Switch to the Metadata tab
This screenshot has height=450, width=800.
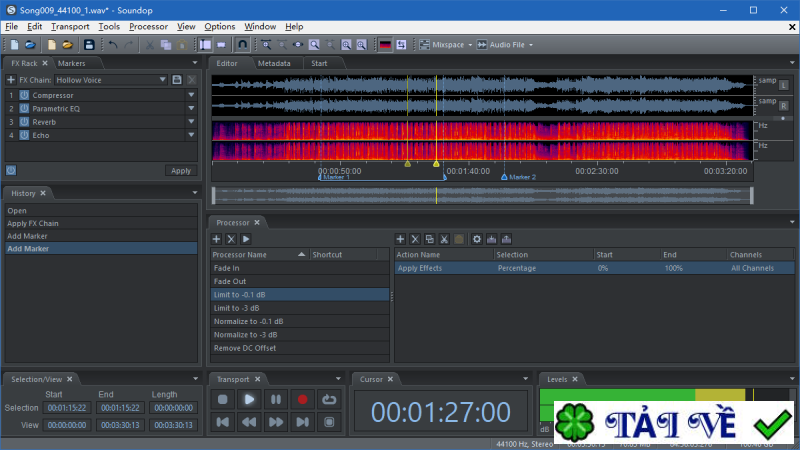[x=274, y=63]
